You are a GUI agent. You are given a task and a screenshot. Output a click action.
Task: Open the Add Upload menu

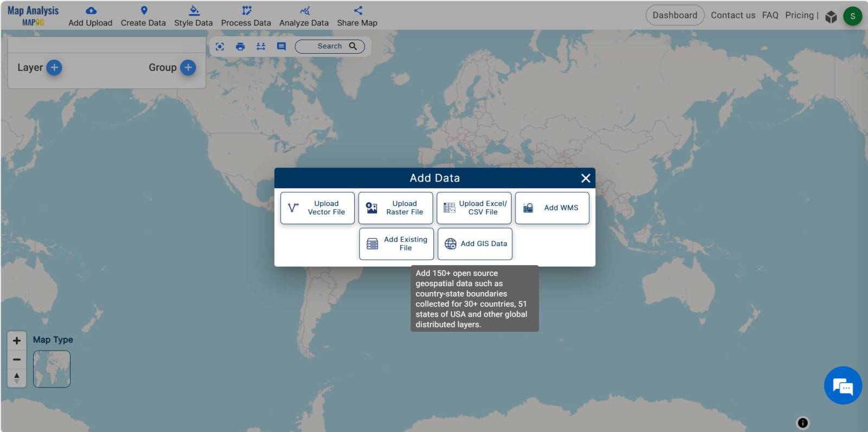[x=90, y=16]
